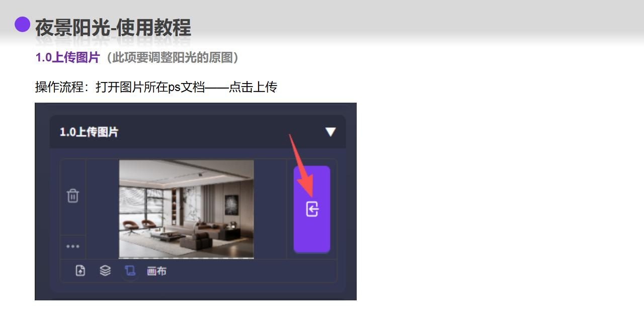Click the purple upload button body
Screen dimensions: 644x320
click(x=312, y=209)
